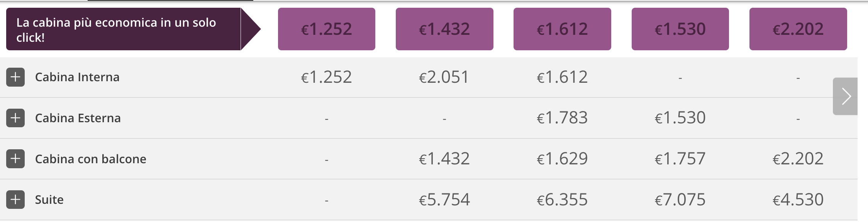Choose Cabina con balcone price €1.757
Viewport: 868px width, 222px height.
coord(680,159)
